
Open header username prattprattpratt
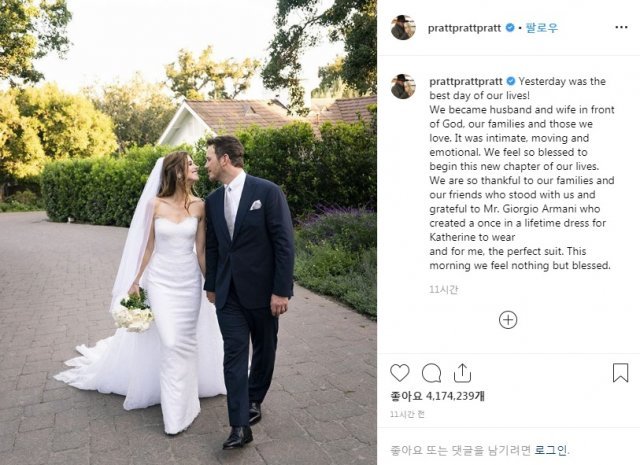click(x=464, y=28)
